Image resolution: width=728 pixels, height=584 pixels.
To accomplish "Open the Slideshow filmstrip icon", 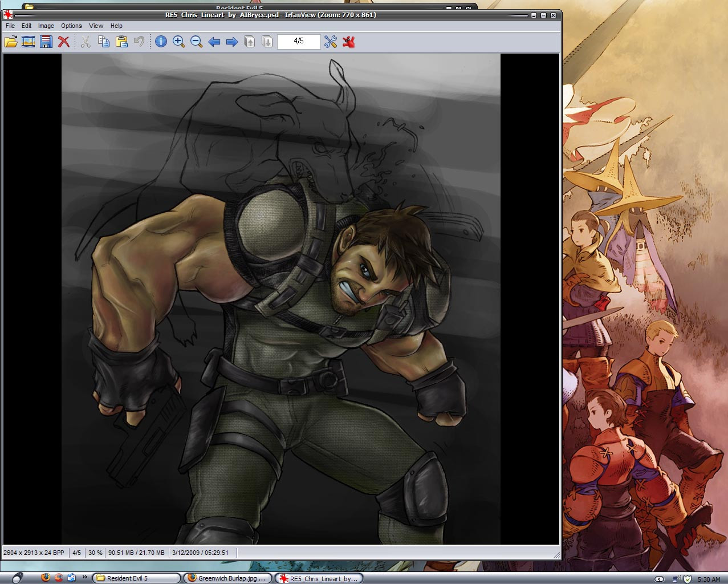I will 29,42.
